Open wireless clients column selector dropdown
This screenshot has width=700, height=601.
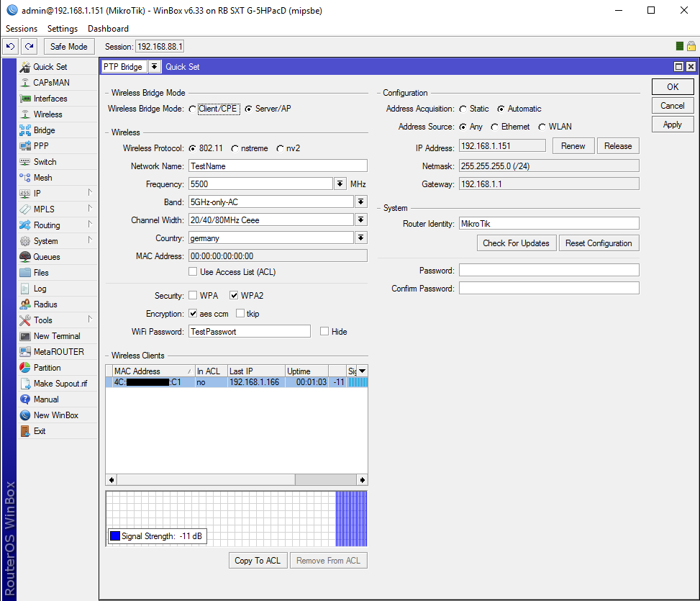(363, 371)
